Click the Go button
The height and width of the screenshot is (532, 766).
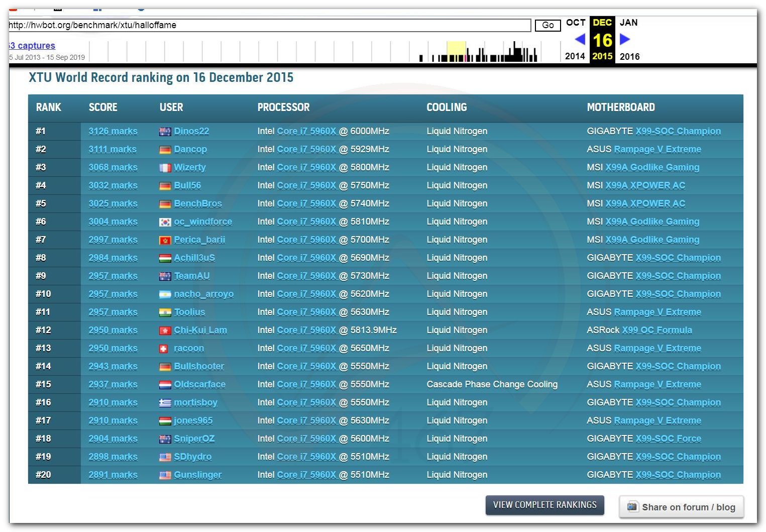[x=548, y=25]
